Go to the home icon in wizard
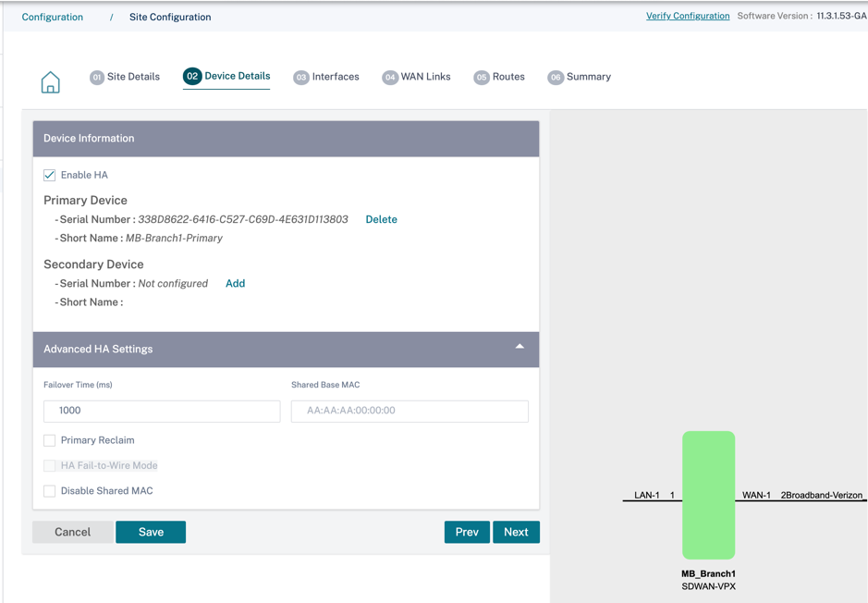868x603 pixels. [50, 82]
